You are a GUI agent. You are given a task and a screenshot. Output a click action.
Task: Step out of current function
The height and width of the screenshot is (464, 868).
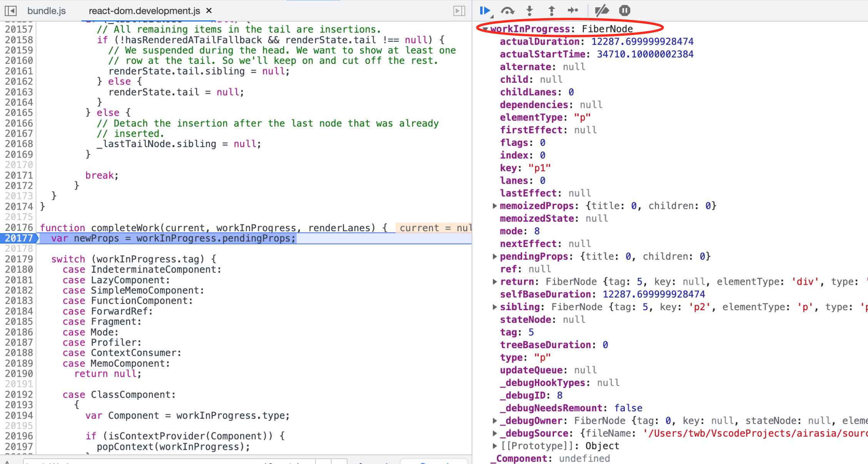(551, 11)
